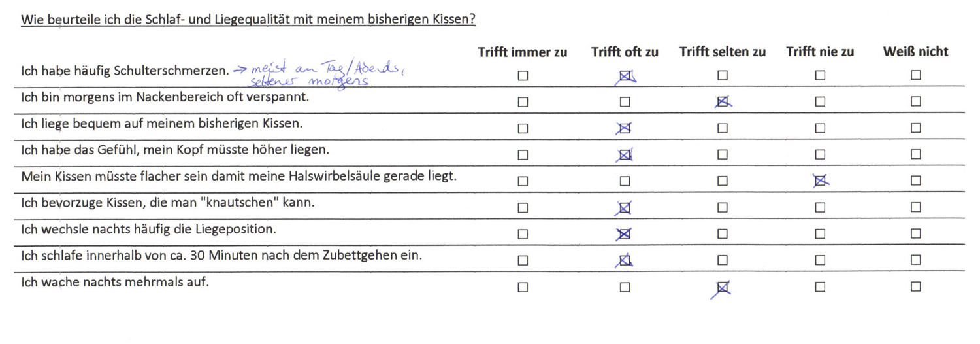Tick 'Trifft oft zu' for Kissen flacher row

pyautogui.click(x=625, y=181)
